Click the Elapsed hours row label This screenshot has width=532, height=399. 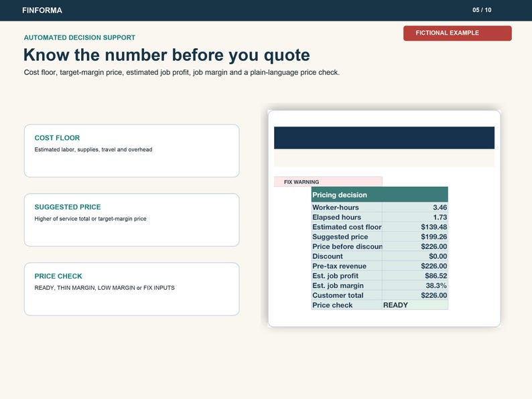(x=336, y=218)
